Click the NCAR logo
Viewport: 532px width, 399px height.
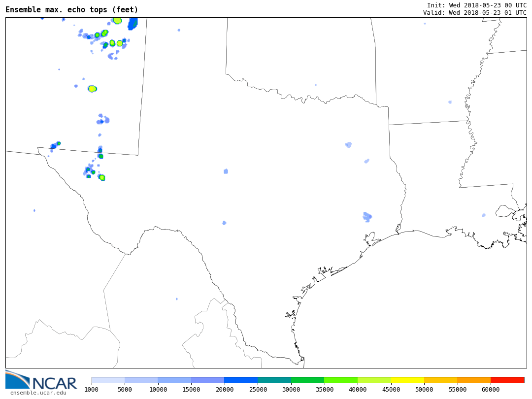(x=41, y=380)
